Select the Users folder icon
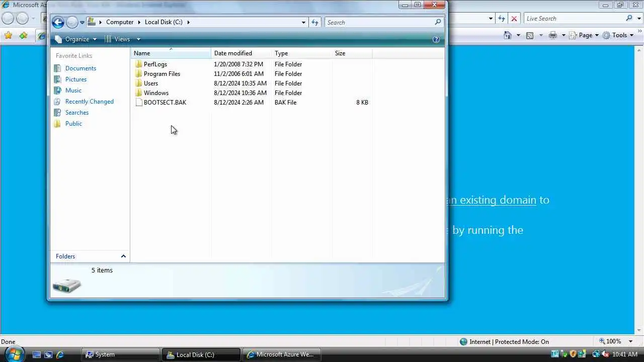This screenshot has width=644, height=362. (139, 83)
